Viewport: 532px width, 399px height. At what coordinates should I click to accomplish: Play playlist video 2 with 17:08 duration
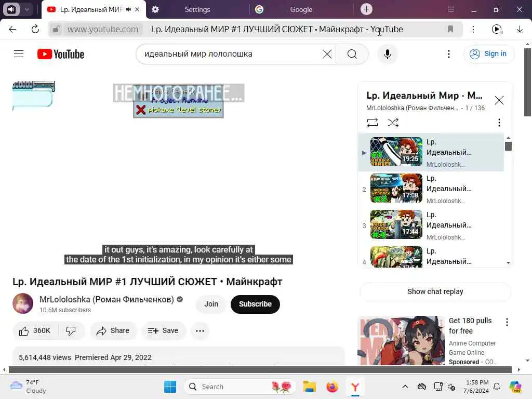[x=396, y=188]
